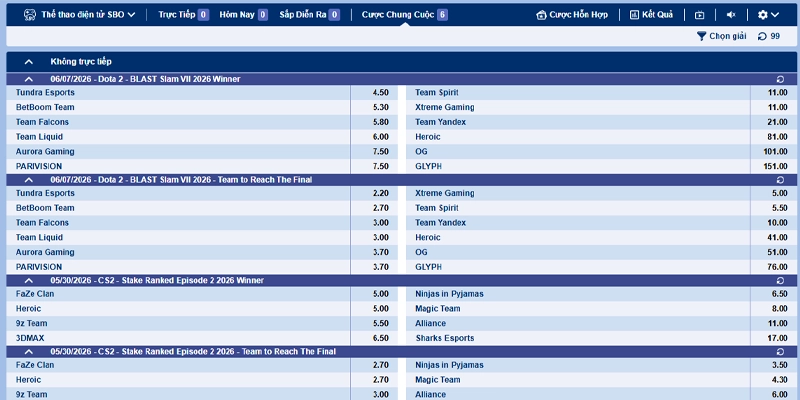Switch to Hôm Nay tab

[x=243, y=15]
